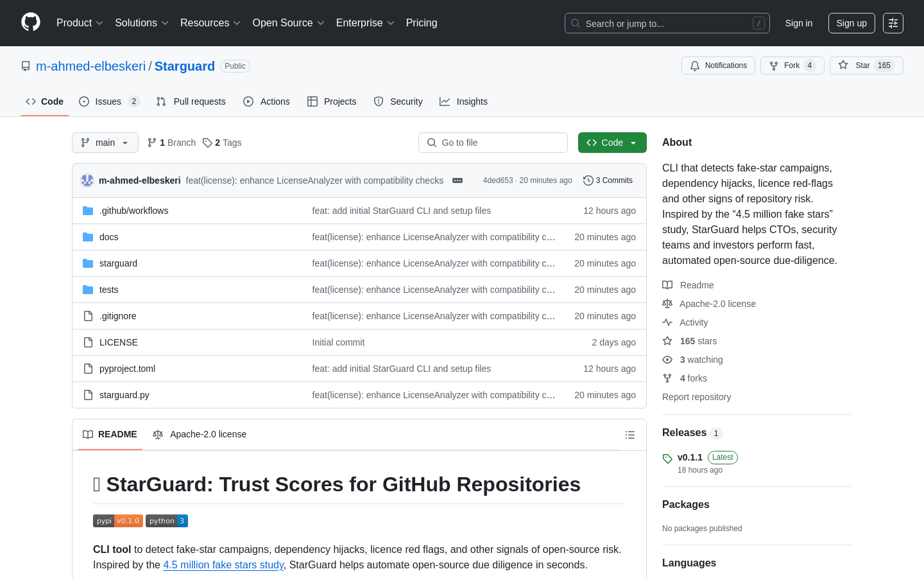This screenshot has width=924, height=578.
Task: Open the tests folder
Action: (108, 290)
